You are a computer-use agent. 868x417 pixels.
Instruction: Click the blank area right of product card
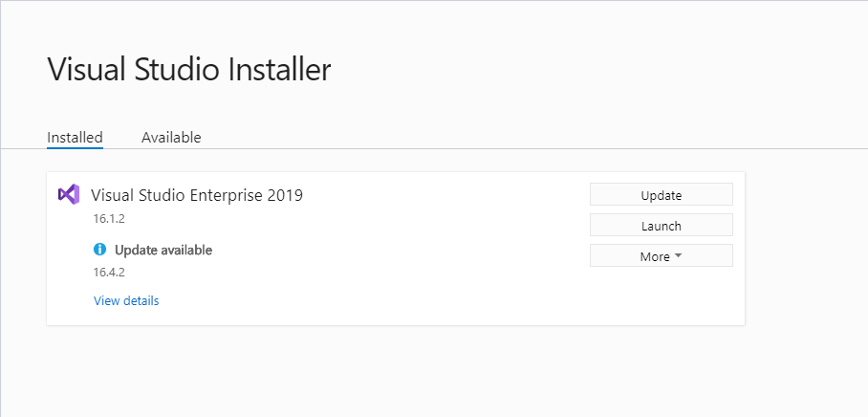pos(806,250)
